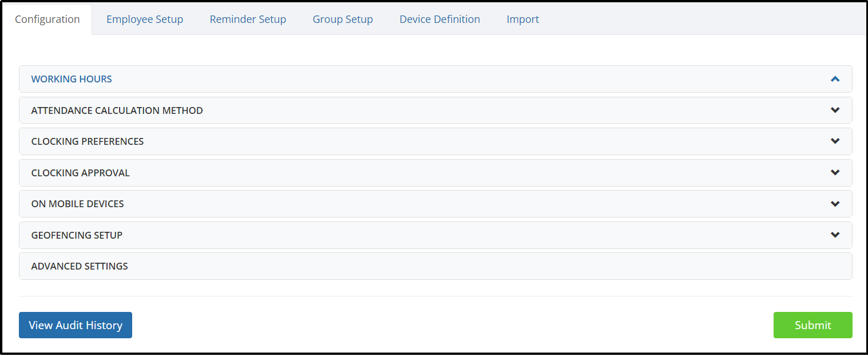Click chevron icon on Clocking Approval row
Image resolution: width=868 pixels, height=356 pixels.
(835, 173)
